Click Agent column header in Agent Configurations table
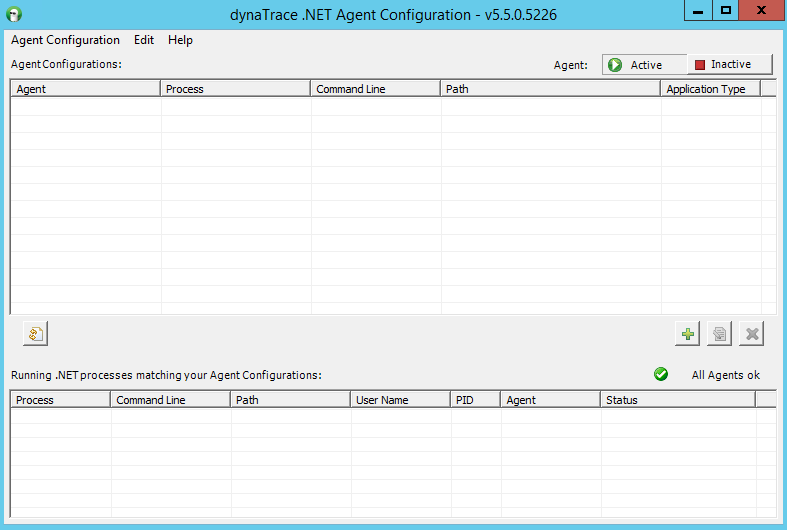The height and width of the screenshot is (530, 787). (x=85, y=89)
